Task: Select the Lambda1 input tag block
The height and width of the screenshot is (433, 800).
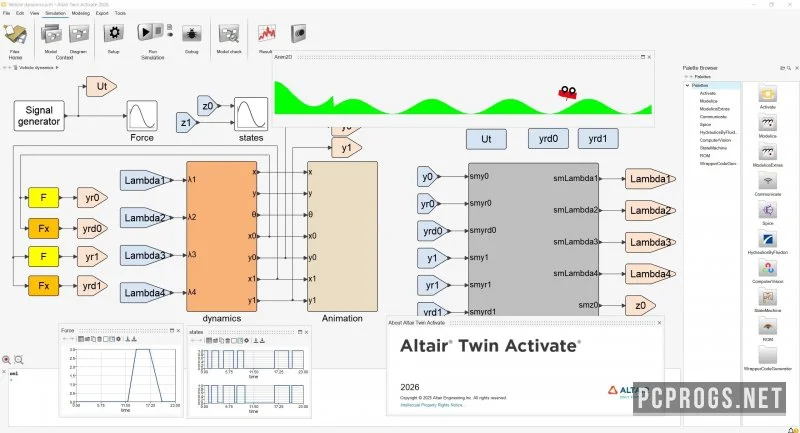Action: point(144,180)
